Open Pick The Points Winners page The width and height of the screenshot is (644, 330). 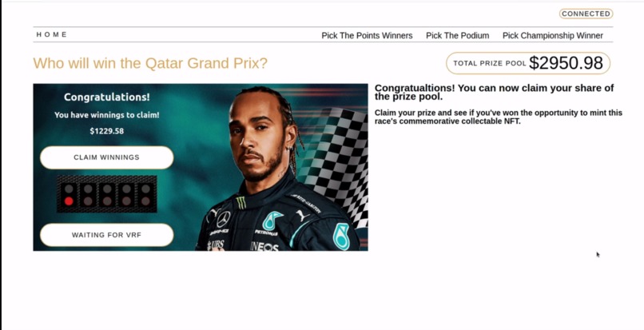tap(367, 36)
